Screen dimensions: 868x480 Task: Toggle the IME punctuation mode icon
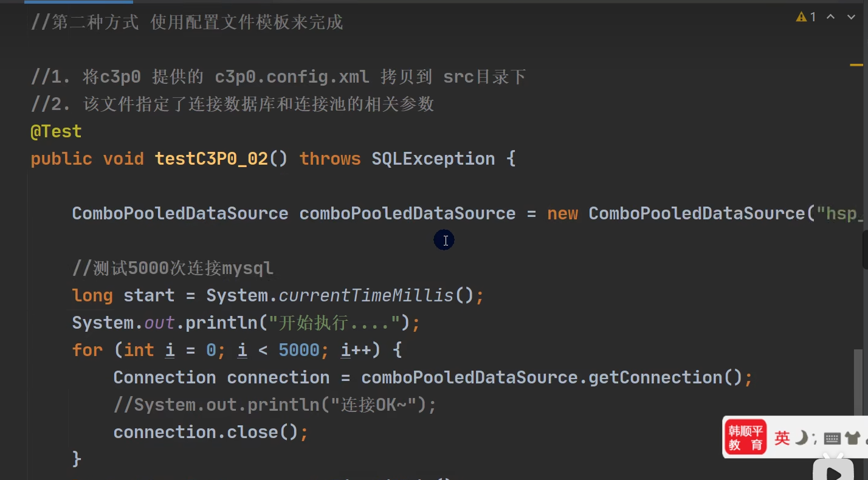tap(815, 439)
